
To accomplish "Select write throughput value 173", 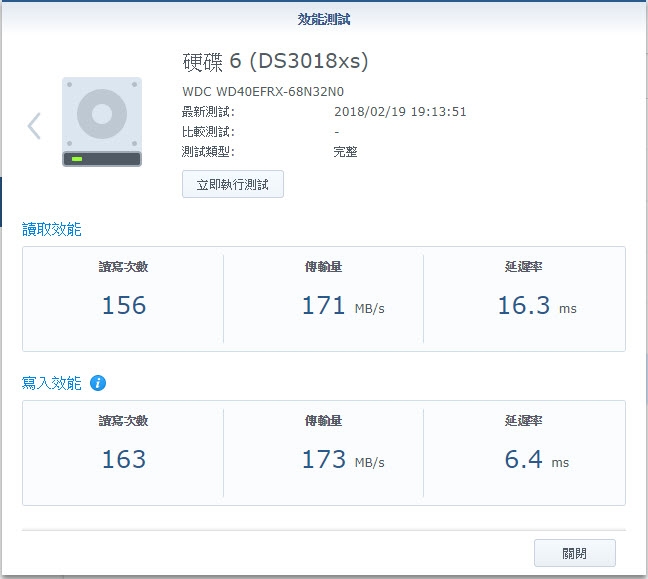I will click(324, 459).
